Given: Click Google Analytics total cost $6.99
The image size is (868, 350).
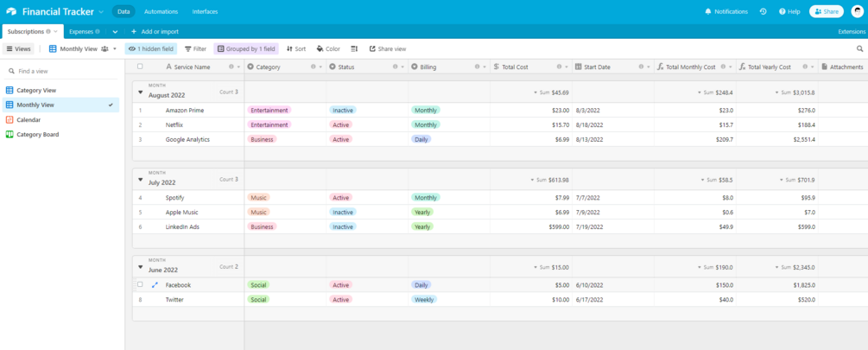Looking at the screenshot, I should (561, 139).
